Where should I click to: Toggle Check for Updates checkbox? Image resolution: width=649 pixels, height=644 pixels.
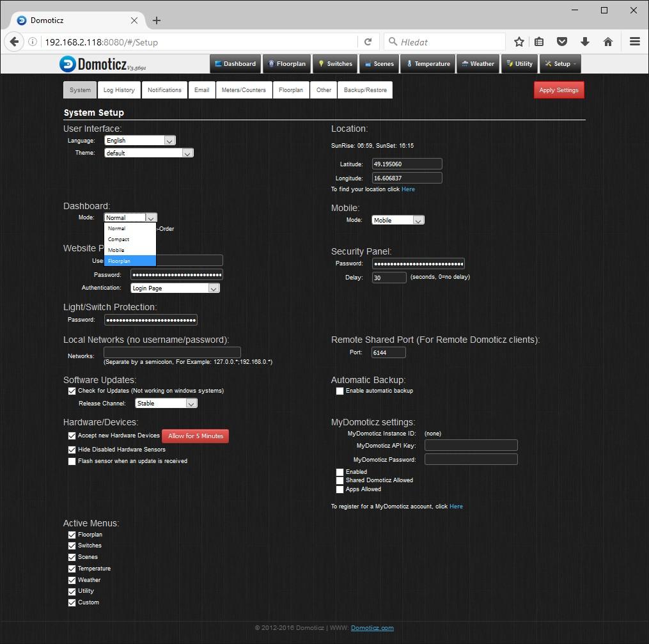[x=72, y=391]
